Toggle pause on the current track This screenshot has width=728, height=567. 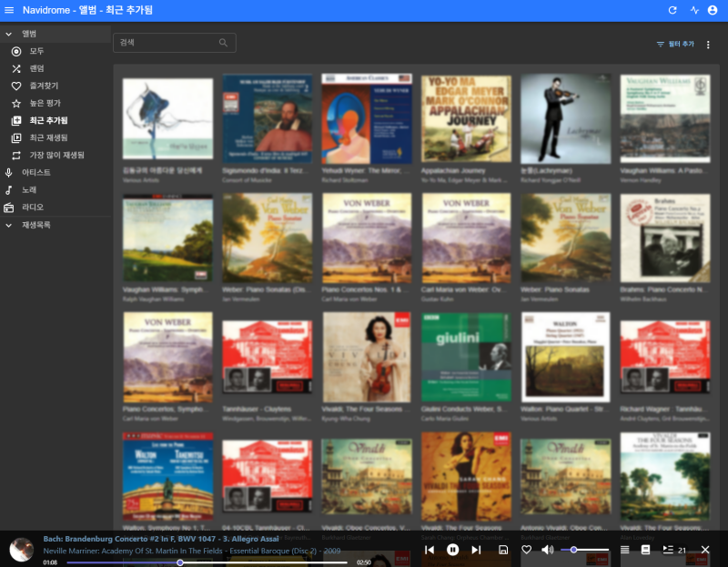(x=452, y=550)
